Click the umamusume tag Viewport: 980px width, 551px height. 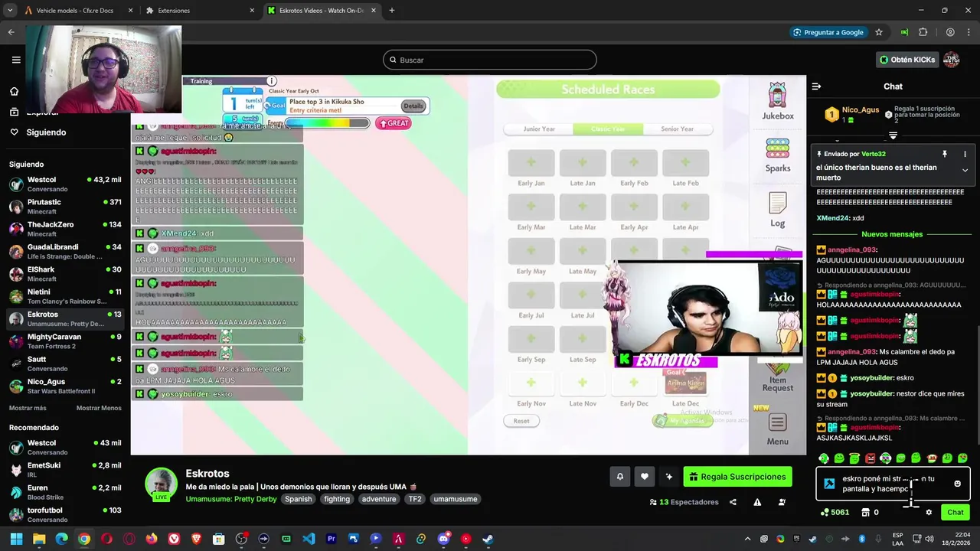456,499
